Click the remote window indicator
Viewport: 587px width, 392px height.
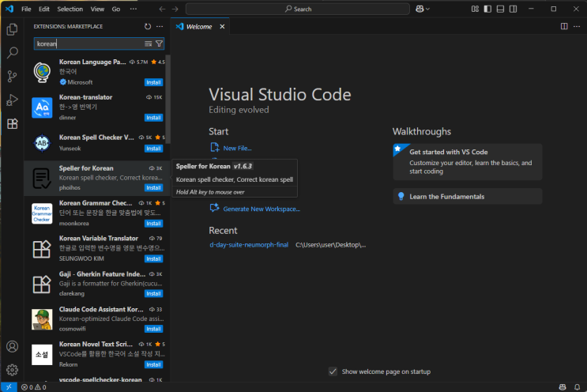tap(9, 387)
